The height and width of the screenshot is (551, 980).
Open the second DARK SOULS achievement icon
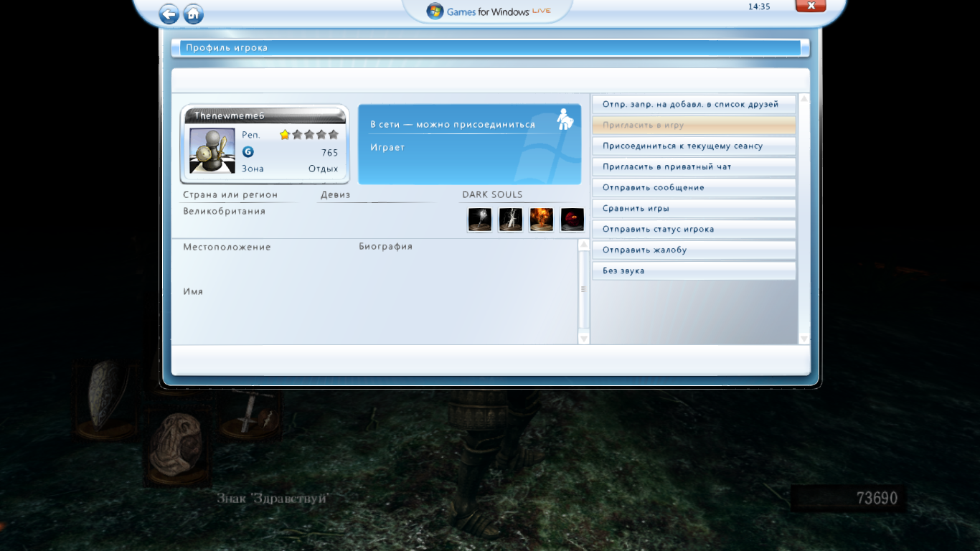[511, 220]
